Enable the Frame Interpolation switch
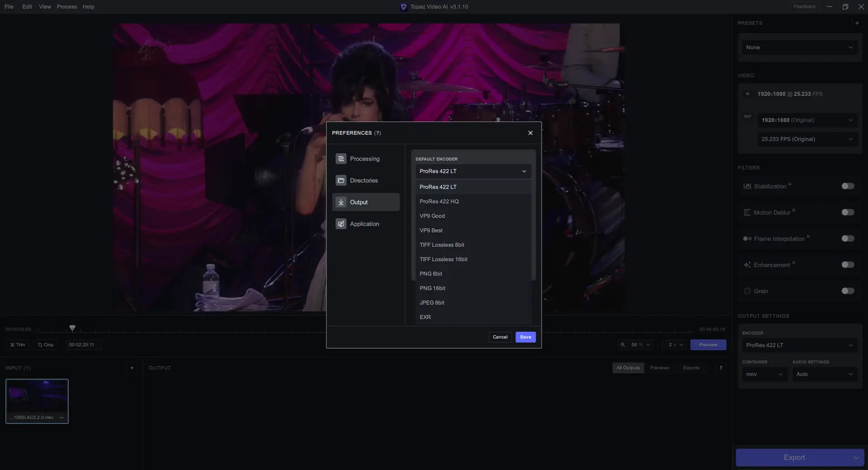This screenshot has height=470, width=868. click(x=848, y=239)
